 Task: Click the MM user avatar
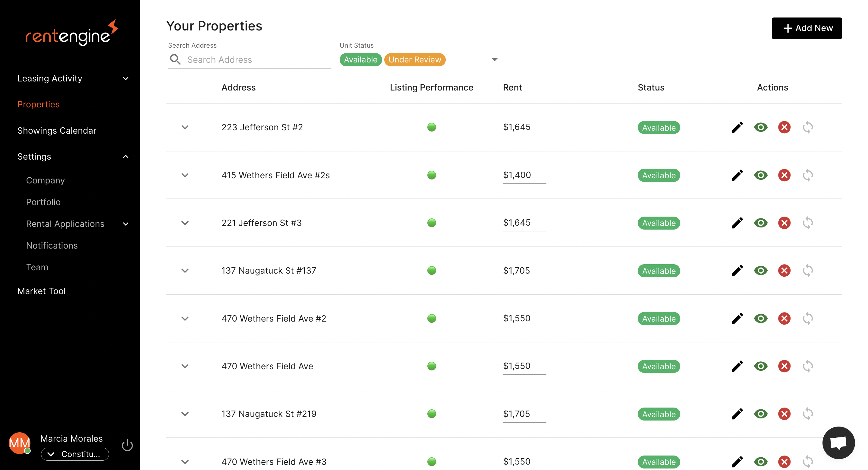pos(20,443)
